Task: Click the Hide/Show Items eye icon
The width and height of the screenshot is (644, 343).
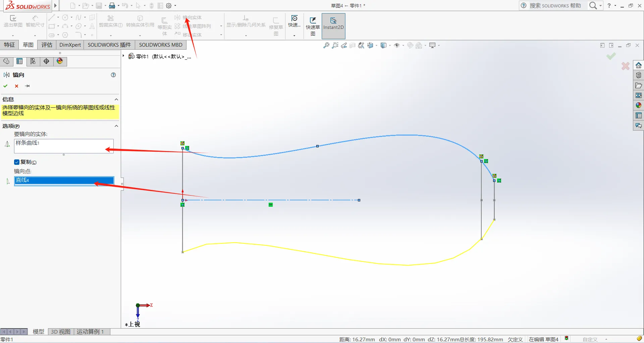Action: pyautogui.click(x=397, y=45)
